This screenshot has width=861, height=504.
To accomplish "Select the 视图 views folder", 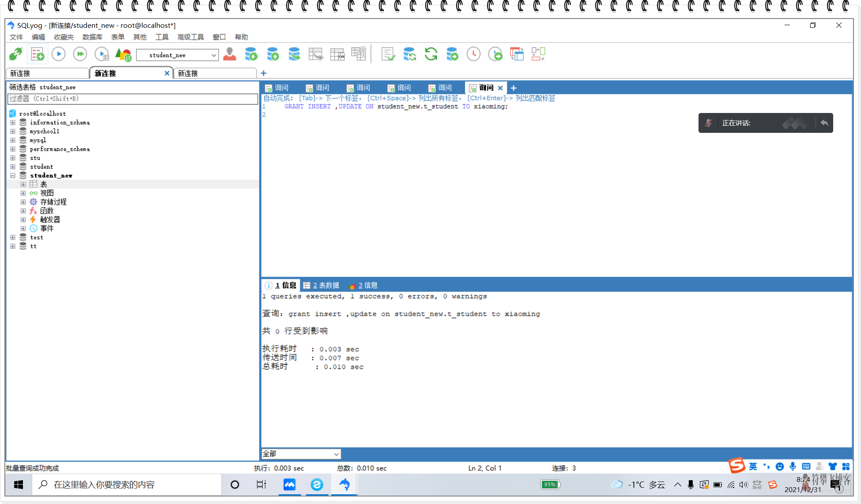I will [x=47, y=193].
